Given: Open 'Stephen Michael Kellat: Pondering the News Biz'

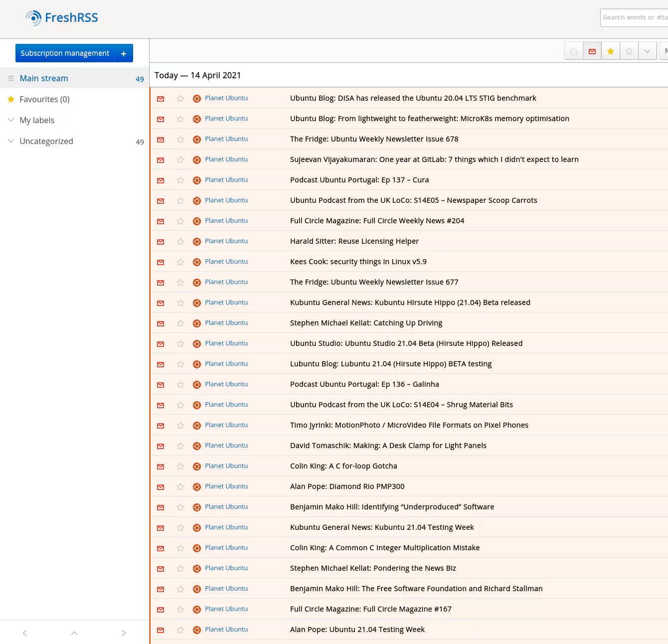Looking at the screenshot, I should (x=373, y=568).
